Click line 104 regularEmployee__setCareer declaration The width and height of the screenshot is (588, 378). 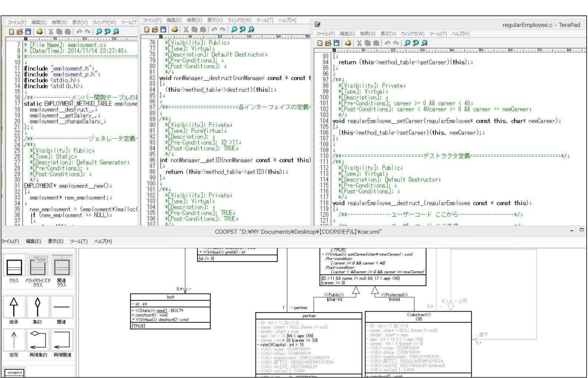click(447, 121)
